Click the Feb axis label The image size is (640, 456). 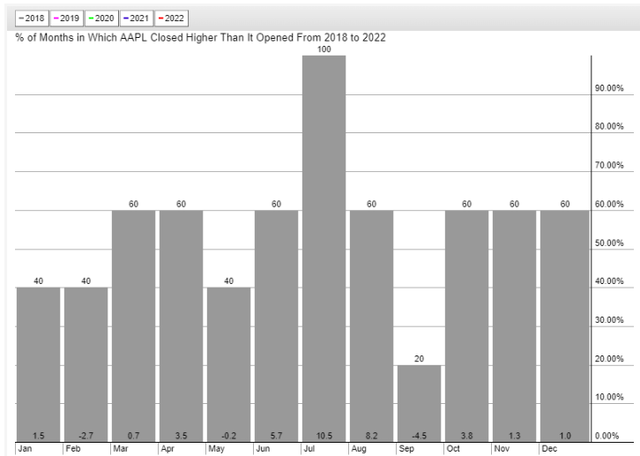(x=73, y=449)
